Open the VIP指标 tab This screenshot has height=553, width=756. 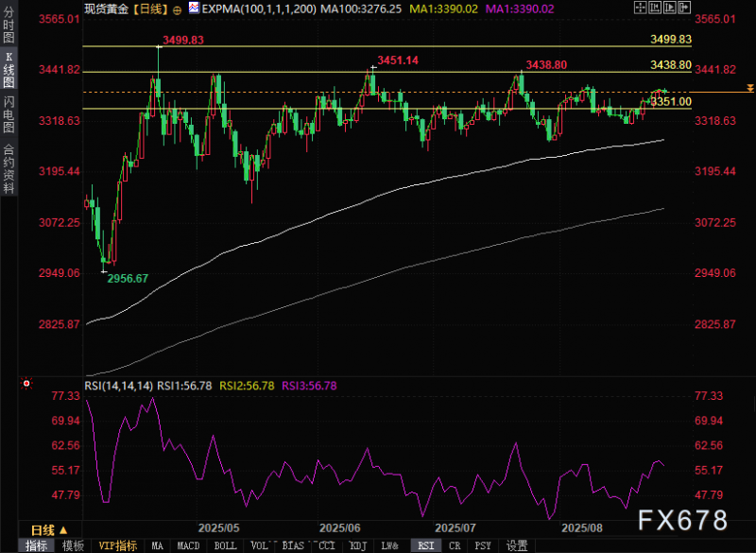coord(117,545)
